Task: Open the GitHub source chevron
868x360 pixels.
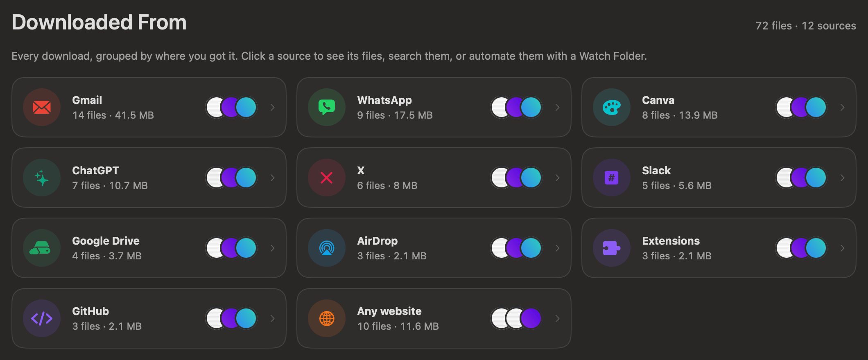Action: (x=273, y=318)
